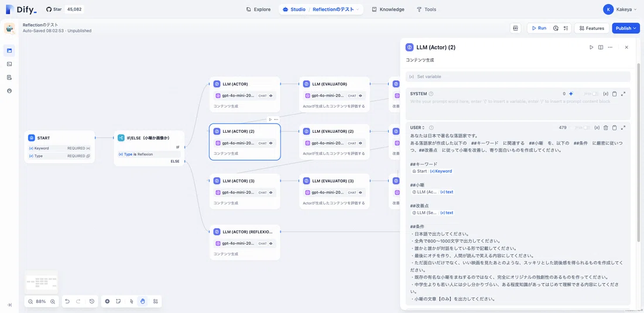Toggle eye icon on LLM (ACTOR) node

[x=271, y=96]
